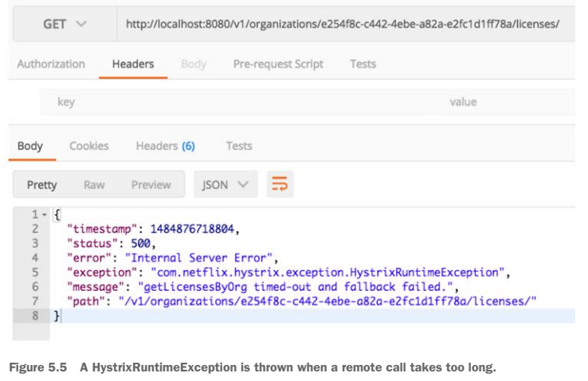The image size is (588, 381).
Task: Choose the Pretty response view
Action: (x=41, y=185)
